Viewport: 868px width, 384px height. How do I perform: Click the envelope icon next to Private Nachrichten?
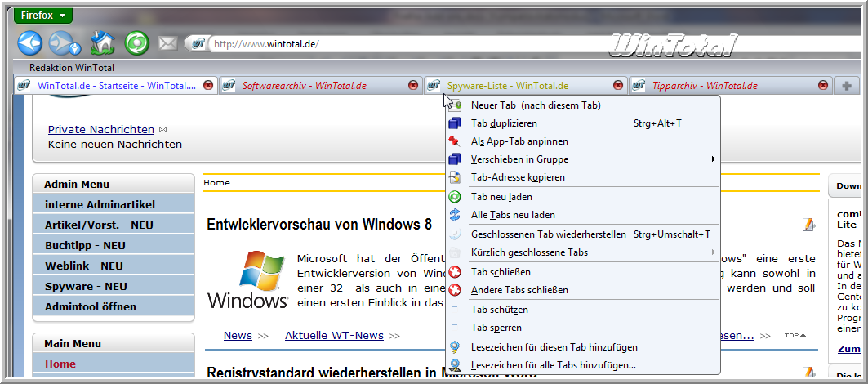tap(162, 130)
